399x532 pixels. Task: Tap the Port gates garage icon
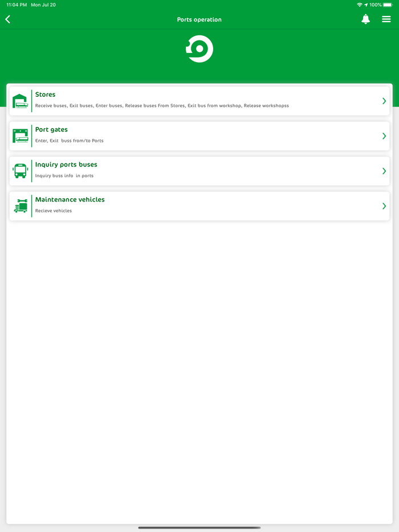[20, 136]
